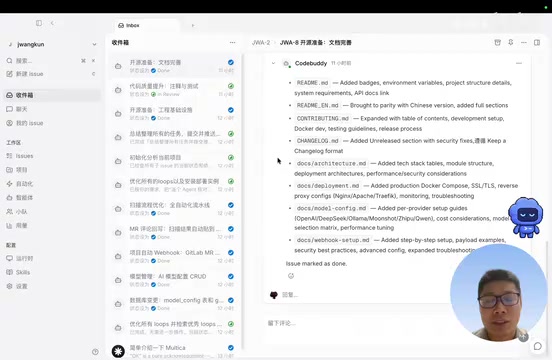Add an emoji reaction to the comment

[x=291, y=276]
